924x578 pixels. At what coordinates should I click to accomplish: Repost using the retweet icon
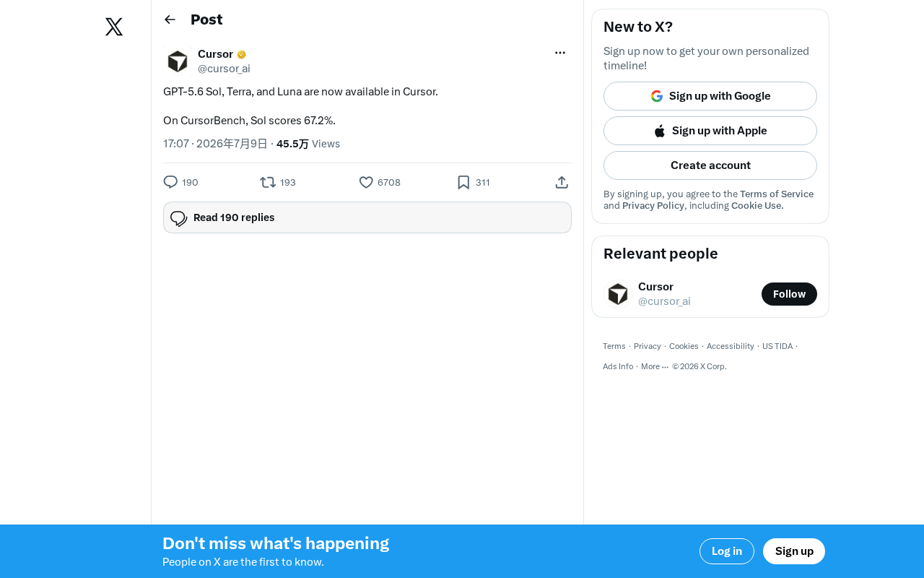pyautogui.click(x=268, y=182)
